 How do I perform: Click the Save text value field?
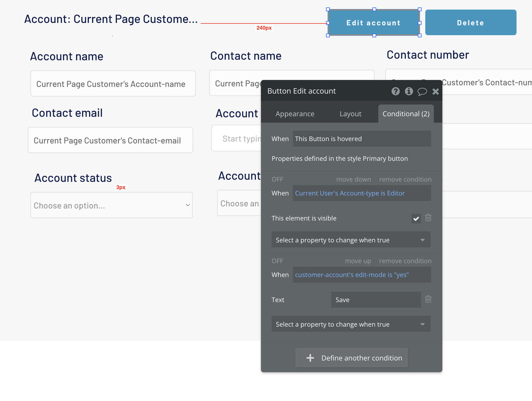[376, 300]
